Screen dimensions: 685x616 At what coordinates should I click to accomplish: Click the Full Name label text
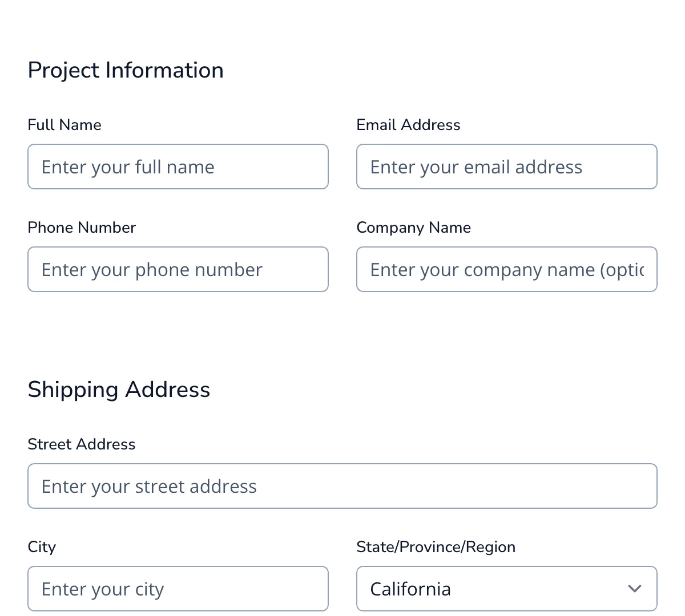[65, 124]
